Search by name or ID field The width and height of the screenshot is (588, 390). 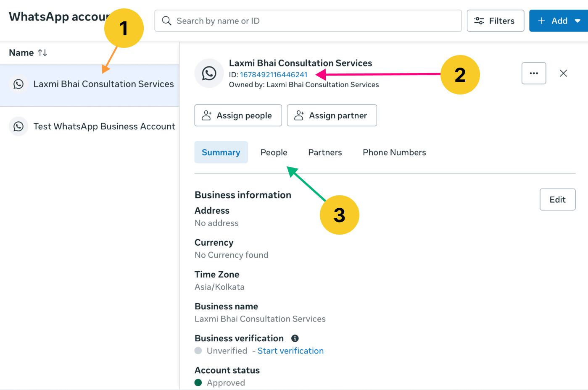[x=308, y=21]
